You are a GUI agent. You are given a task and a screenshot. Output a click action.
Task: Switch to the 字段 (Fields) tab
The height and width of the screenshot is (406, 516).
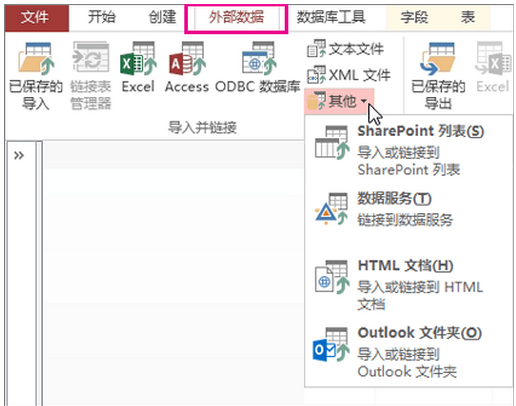click(x=414, y=17)
